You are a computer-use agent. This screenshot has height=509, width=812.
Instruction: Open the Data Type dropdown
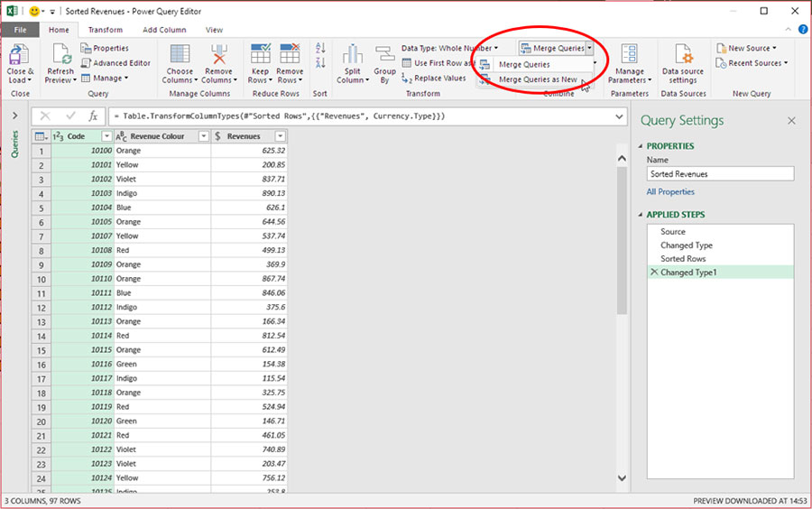[449, 48]
